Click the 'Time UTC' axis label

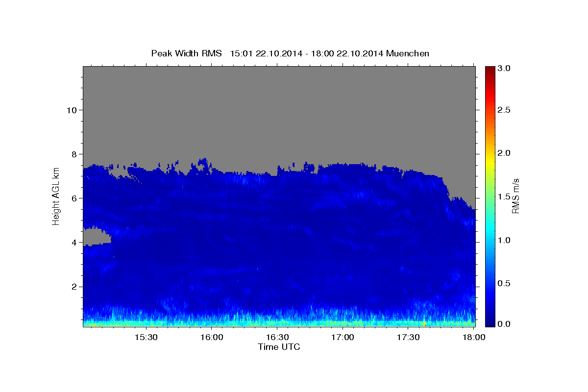click(x=279, y=347)
